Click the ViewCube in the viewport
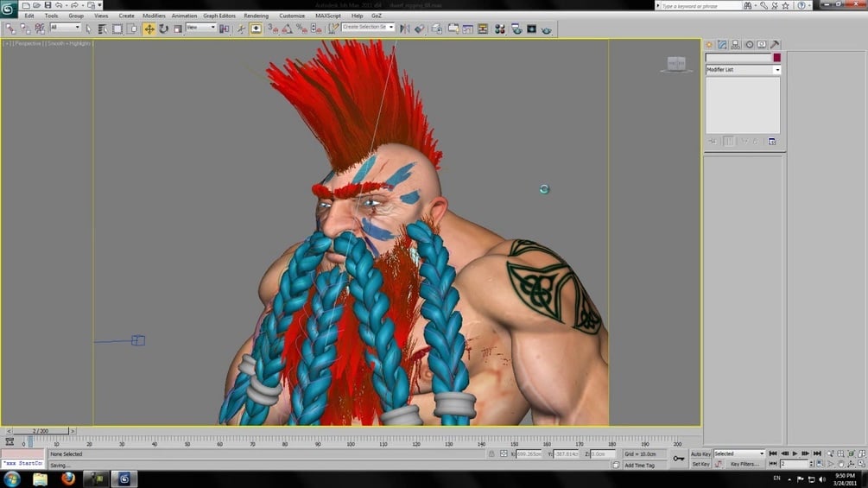 pos(676,64)
